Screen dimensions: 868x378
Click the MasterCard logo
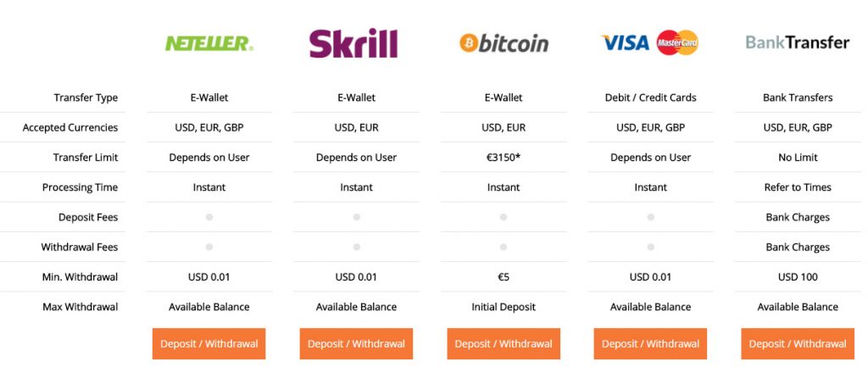(677, 42)
